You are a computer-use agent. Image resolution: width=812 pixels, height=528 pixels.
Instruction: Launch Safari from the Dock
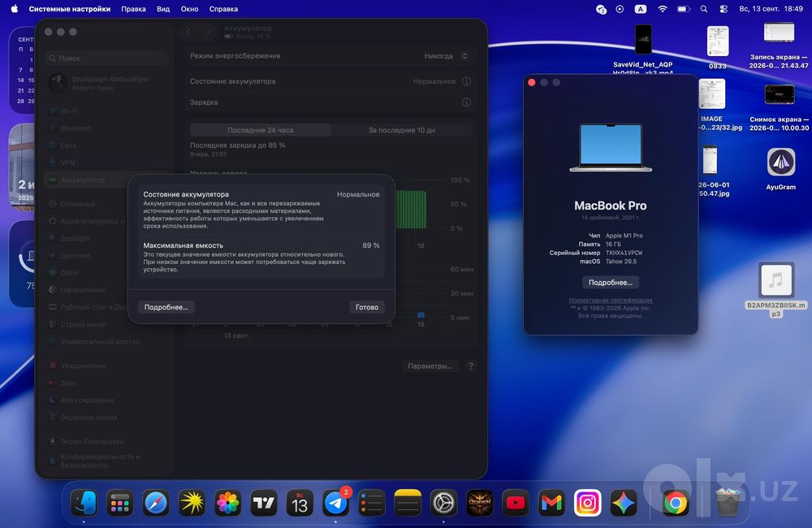click(x=156, y=503)
